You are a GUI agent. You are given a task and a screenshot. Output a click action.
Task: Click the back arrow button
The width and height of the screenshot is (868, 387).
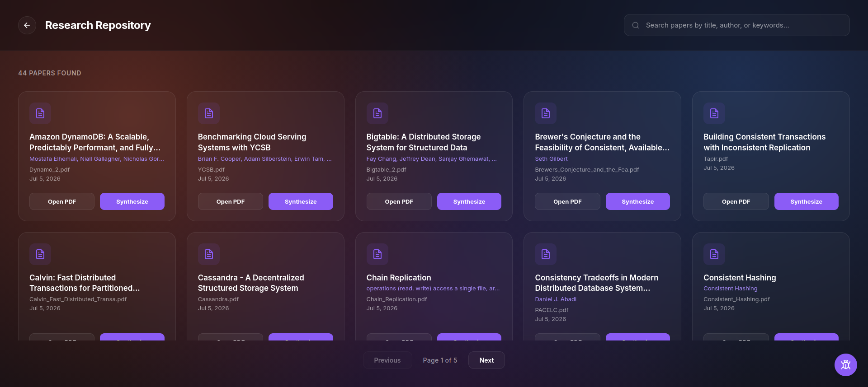(27, 25)
